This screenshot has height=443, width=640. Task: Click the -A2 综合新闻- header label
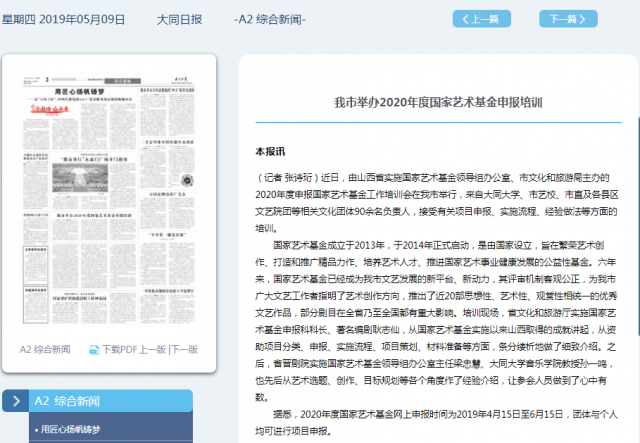pyautogui.click(x=270, y=19)
